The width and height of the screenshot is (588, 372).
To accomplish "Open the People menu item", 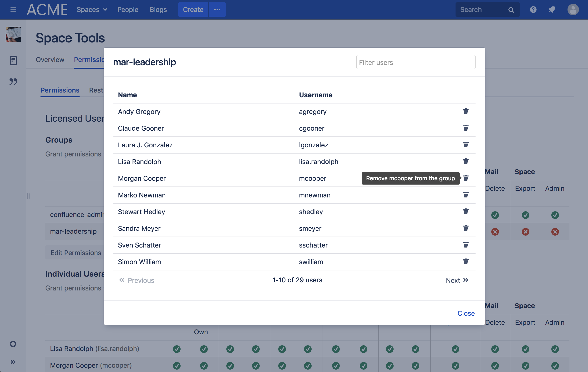I will point(128,10).
